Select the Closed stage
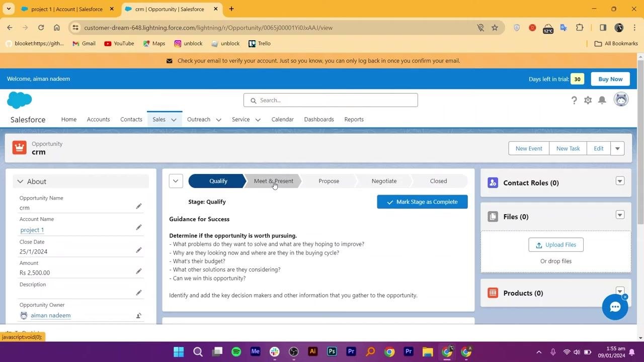644x362 pixels. coord(438,181)
